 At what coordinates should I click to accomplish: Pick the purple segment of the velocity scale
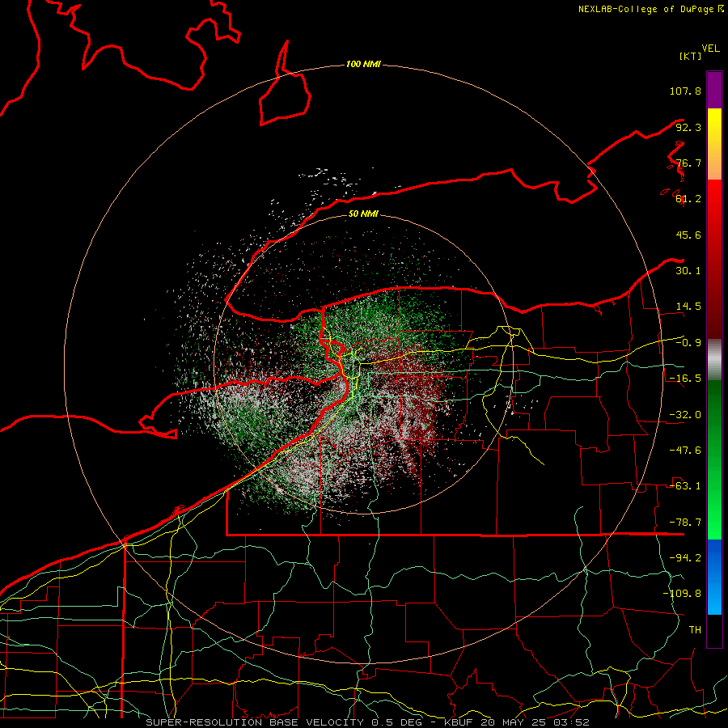pyautogui.click(x=714, y=90)
